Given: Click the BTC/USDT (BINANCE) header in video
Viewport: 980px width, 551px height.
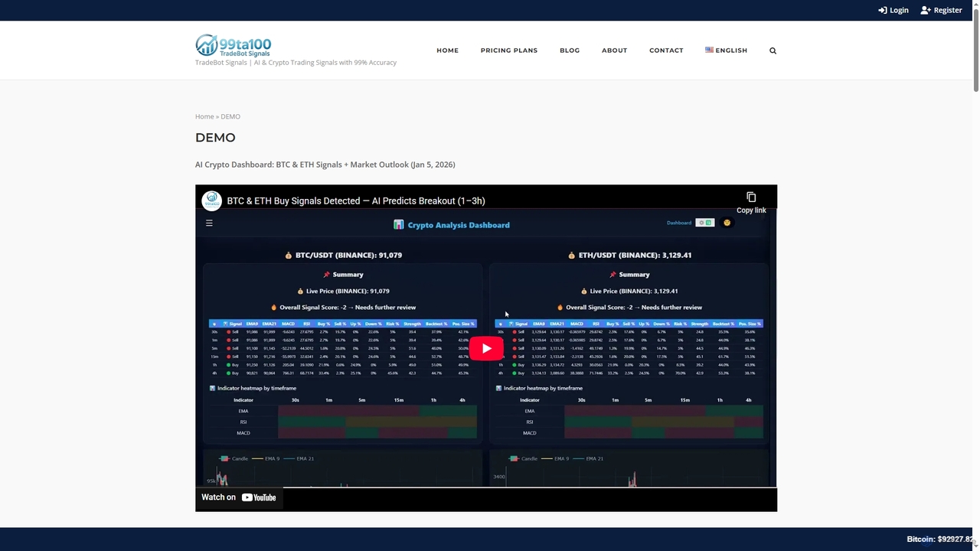Looking at the screenshot, I should 343,255.
